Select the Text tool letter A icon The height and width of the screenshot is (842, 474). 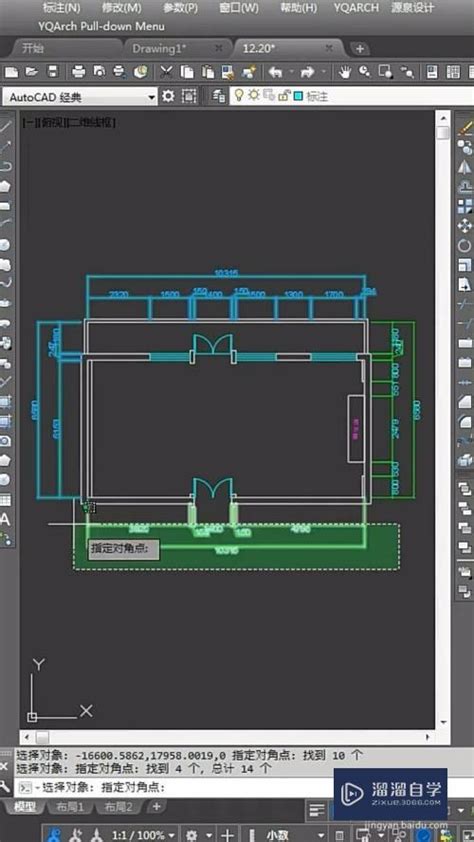pos(5,519)
